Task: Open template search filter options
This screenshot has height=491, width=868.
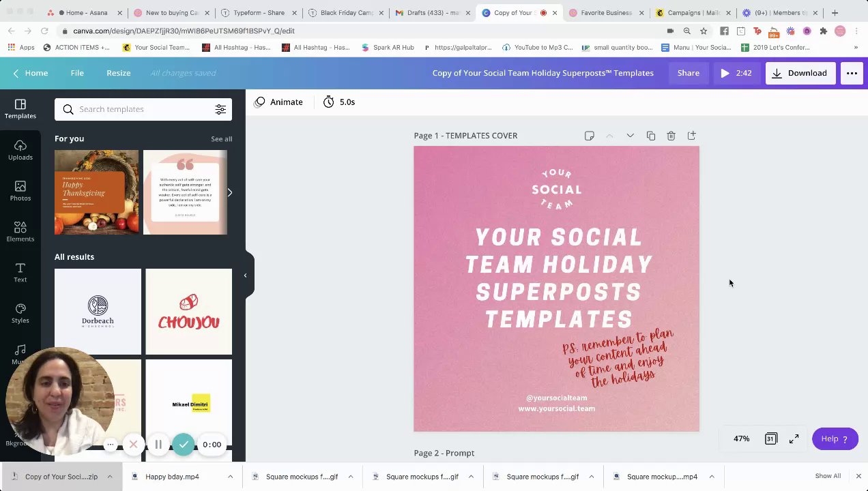Action: click(220, 109)
